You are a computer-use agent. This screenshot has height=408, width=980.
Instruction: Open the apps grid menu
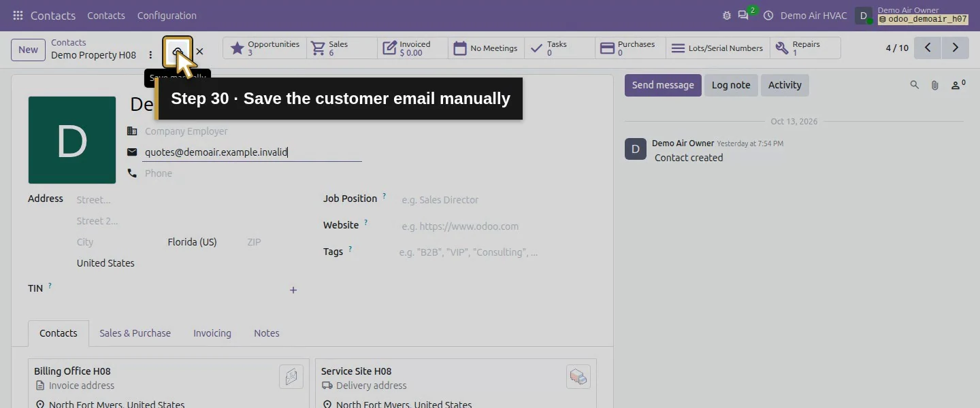(18, 15)
